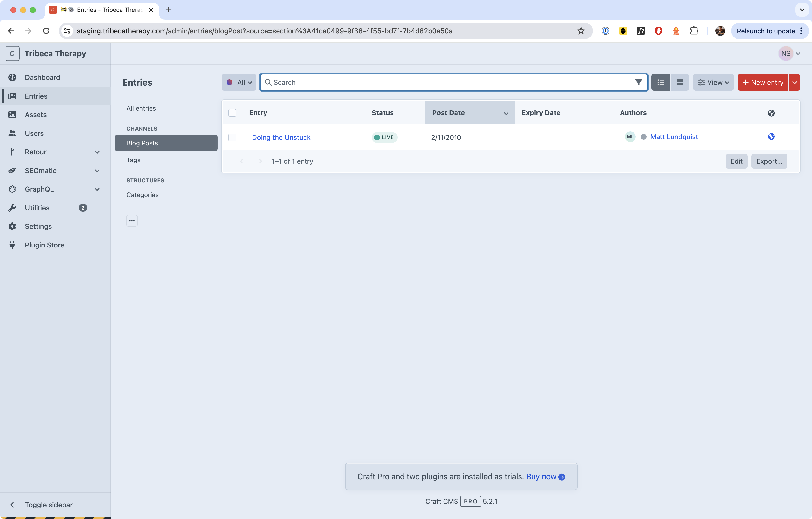The height and width of the screenshot is (519, 812).
Task: Open Doing the Unstuck entry
Action: click(x=281, y=137)
